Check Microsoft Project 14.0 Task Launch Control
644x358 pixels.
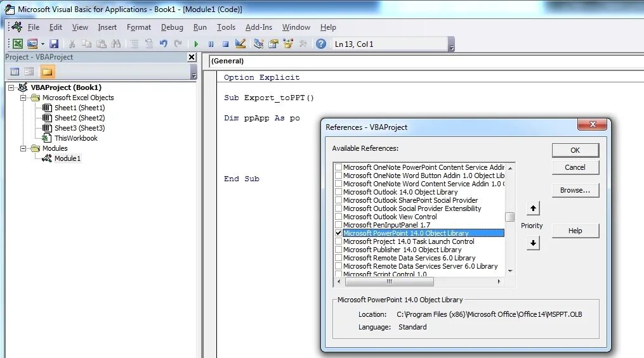coord(338,241)
